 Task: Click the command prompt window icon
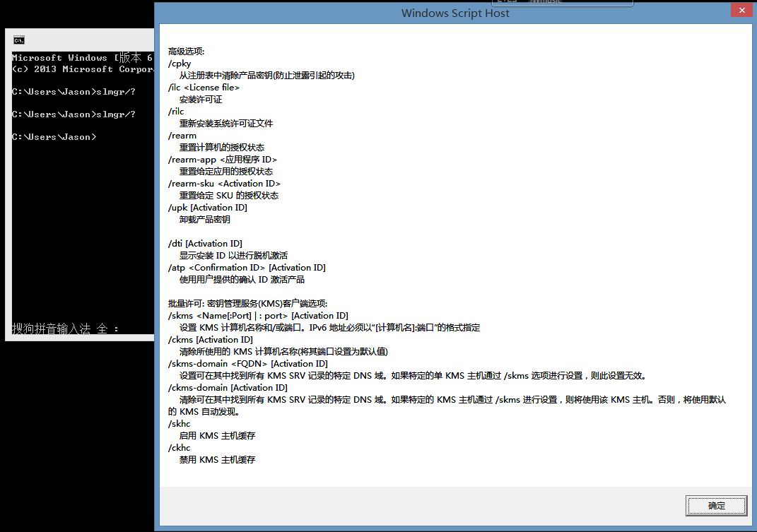pyautogui.click(x=19, y=40)
